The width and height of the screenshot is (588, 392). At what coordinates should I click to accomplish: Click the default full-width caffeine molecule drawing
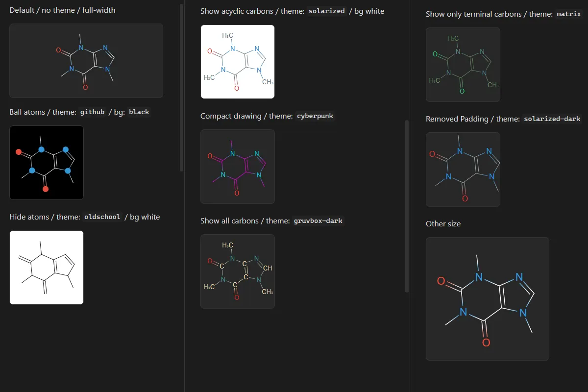point(86,61)
